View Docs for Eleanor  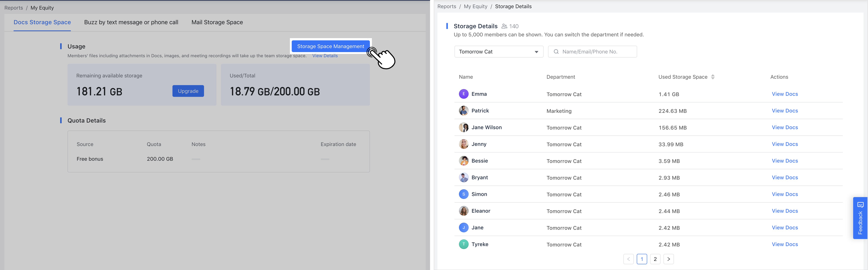[x=785, y=211]
